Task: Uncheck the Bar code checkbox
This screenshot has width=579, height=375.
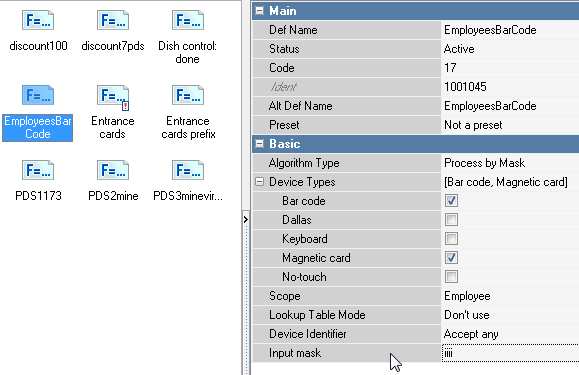Action: pyautogui.click(x=451, y=201)
